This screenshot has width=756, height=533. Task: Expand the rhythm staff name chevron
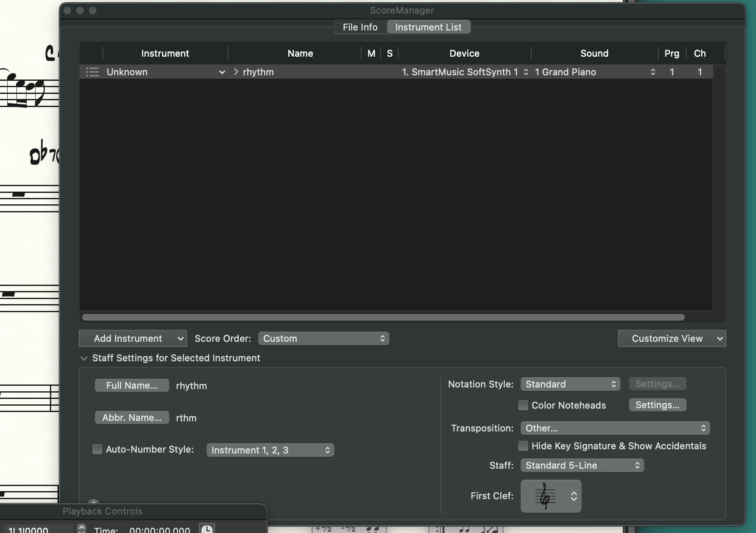[236, 72]
